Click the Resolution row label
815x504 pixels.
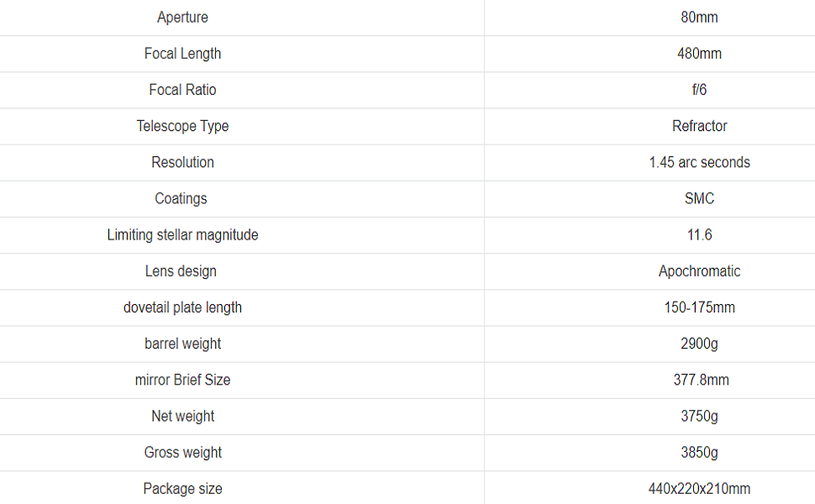[x=182, y=162]
